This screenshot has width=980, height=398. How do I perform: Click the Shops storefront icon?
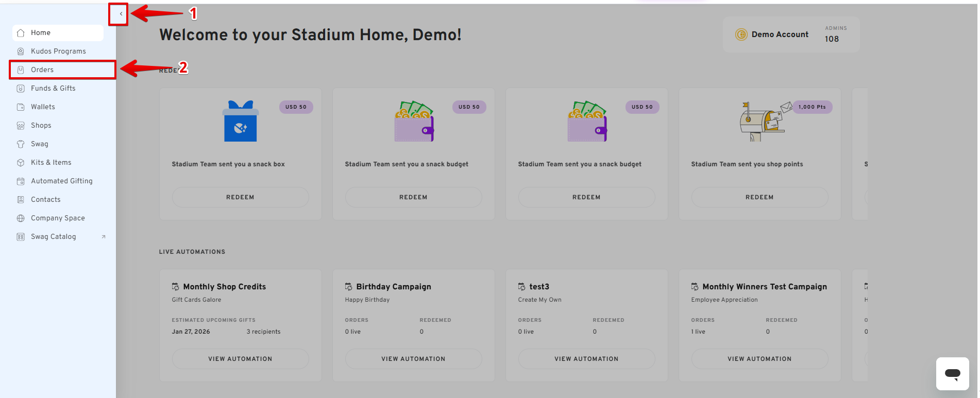click(x=21, y=126)
